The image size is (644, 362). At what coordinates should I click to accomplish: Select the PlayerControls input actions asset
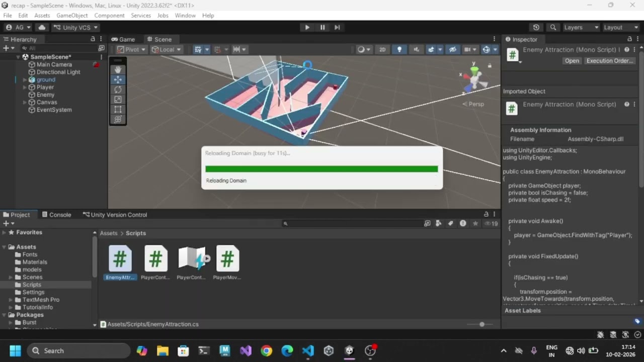tap(191, 262)
